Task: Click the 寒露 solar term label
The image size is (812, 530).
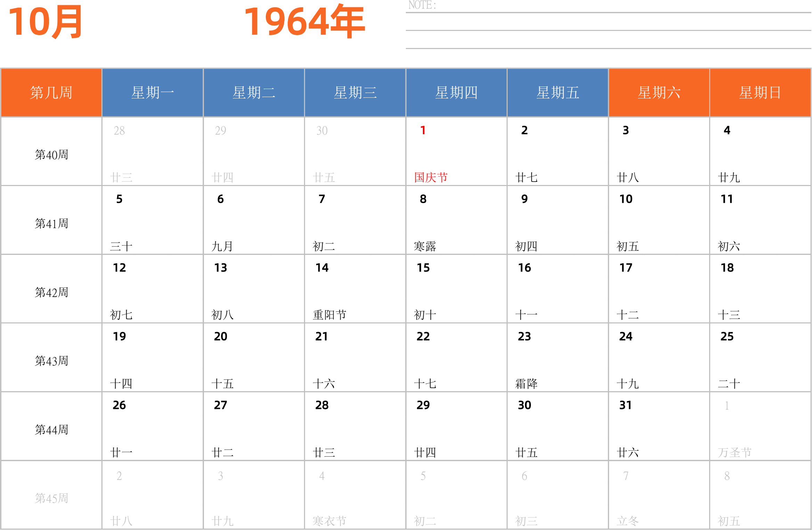Action: [x=425, y=246]
